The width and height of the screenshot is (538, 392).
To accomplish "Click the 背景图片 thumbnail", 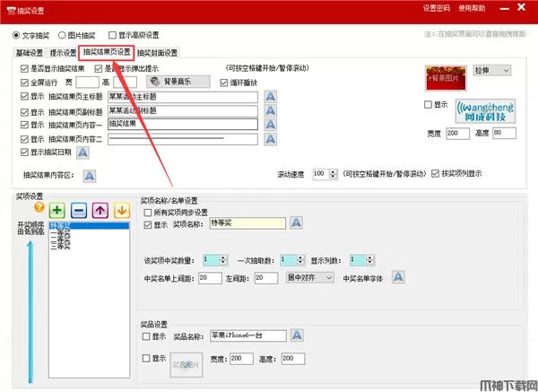I will (446, 78).
